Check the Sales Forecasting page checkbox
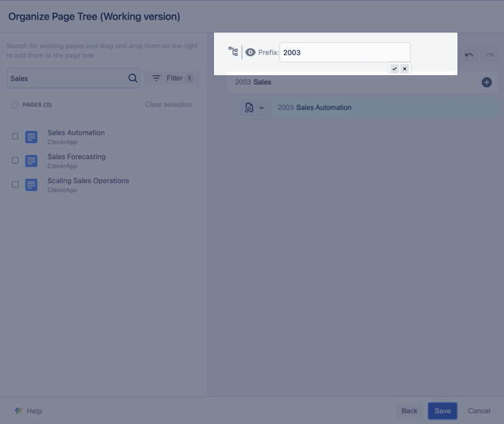Image resolution: width=504 pixels, height=424 pixels. (15, 161)
